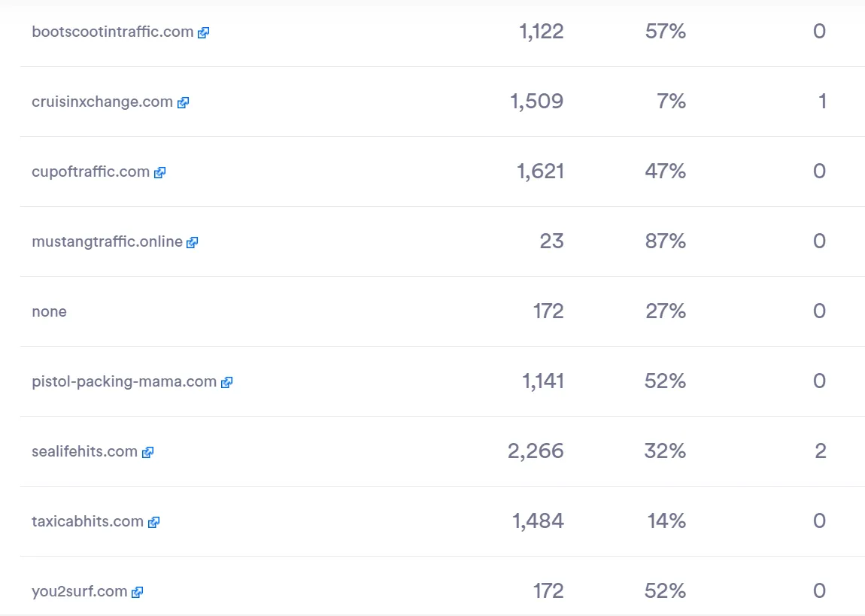This screenshot has height=616, width=865.
Task: Open the taxicabhits.com link
Action: coord(88,521)
